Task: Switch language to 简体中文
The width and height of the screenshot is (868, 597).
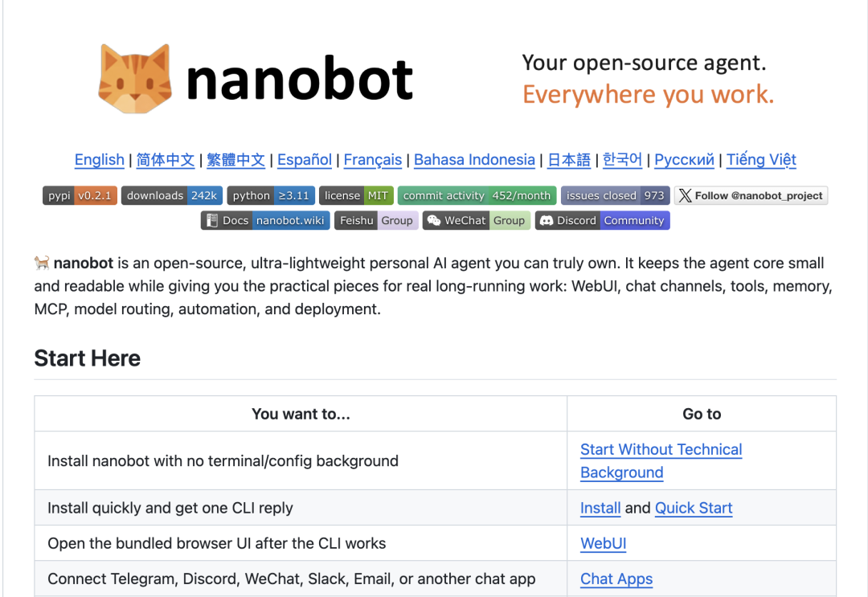Action: (166, 160)
